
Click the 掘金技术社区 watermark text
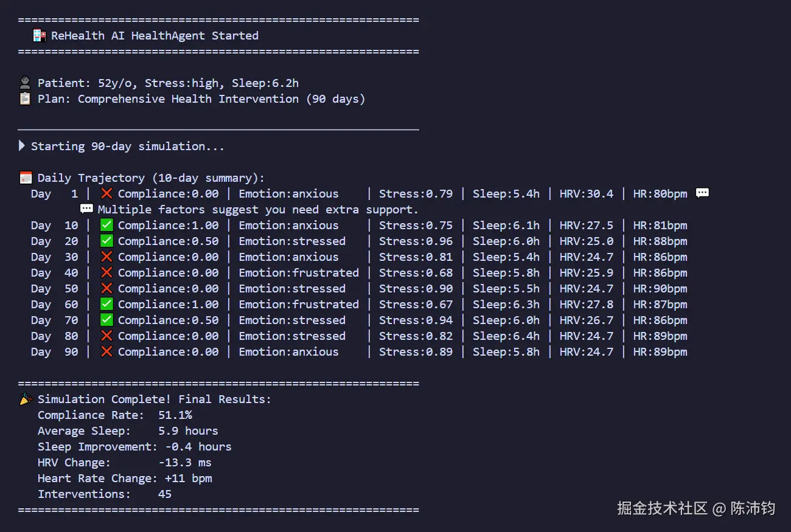coord(662,508)
